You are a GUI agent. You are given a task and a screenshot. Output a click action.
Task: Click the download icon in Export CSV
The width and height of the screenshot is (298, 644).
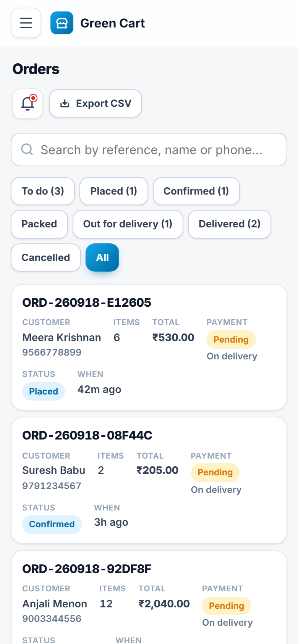(x=65, y=103)
